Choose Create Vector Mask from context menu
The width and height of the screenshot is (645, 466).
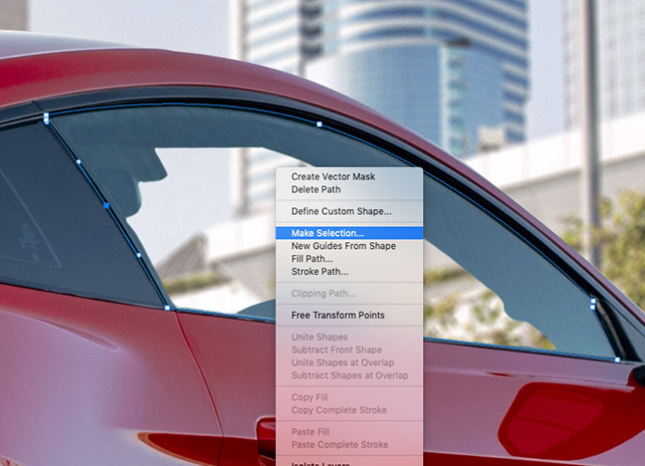[x=349, y=176]
